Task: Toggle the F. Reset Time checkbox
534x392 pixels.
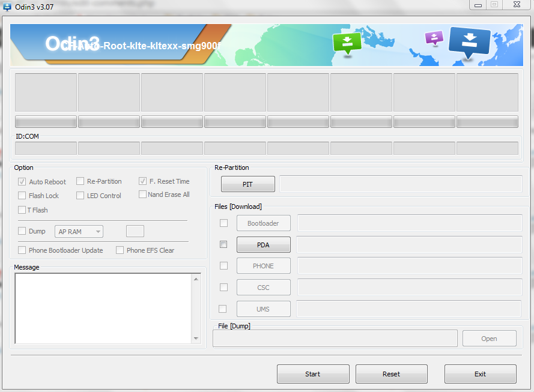Action: [x=143, y=181]
